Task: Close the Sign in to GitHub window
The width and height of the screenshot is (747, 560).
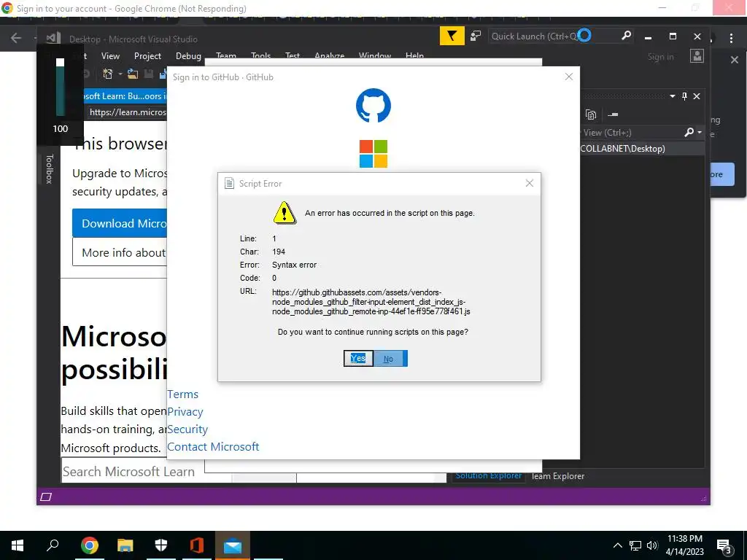Action: tap(569, 77)
